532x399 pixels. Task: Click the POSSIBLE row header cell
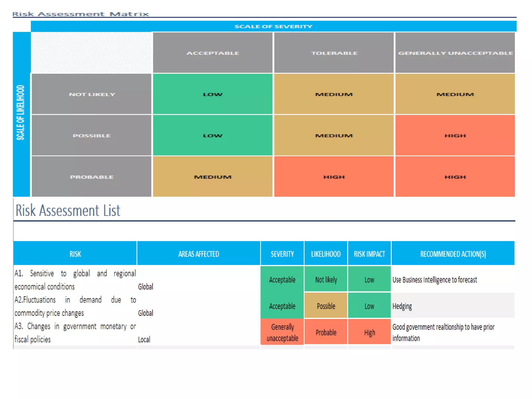[91, 136]
